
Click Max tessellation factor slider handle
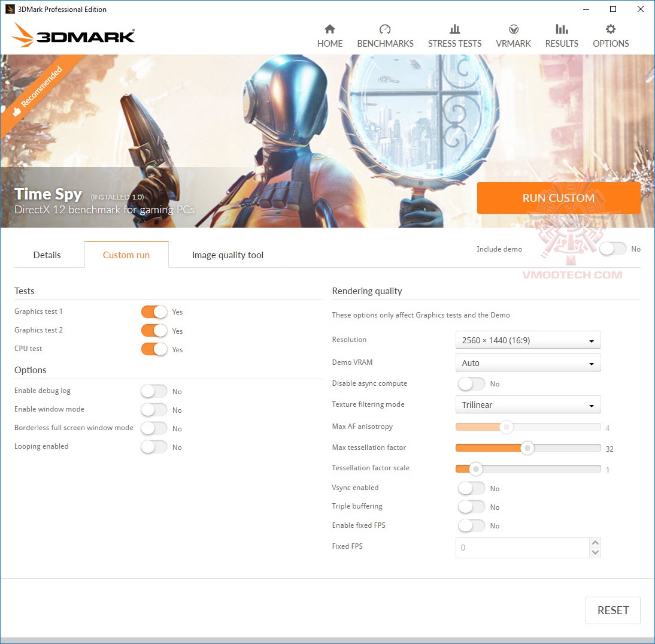(x=527, y=449)
